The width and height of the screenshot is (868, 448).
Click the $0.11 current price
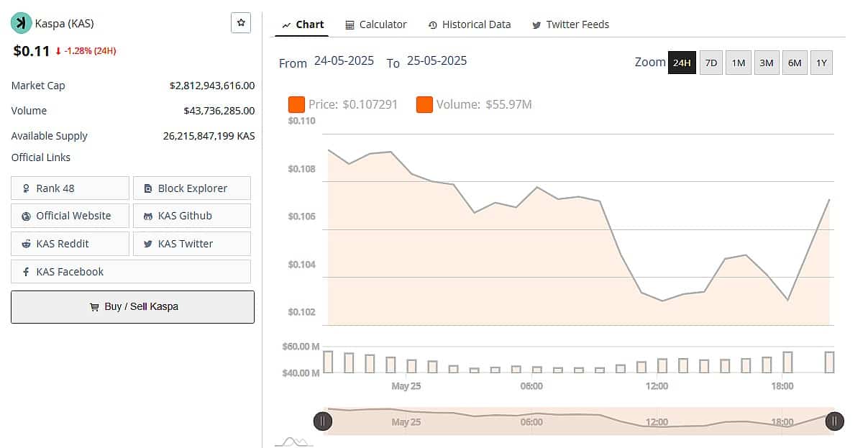[x=32, y=51]
